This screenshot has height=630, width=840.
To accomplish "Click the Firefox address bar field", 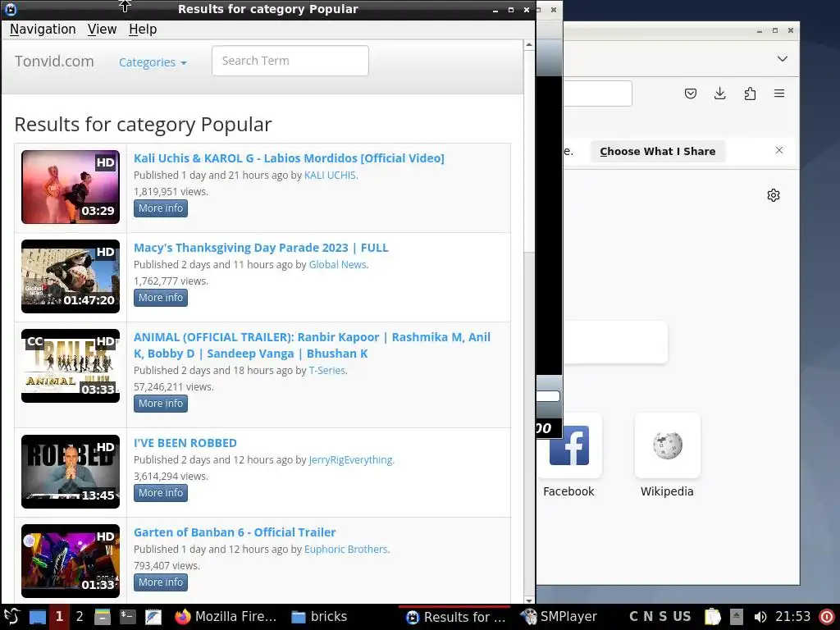I will pos(597,94).
